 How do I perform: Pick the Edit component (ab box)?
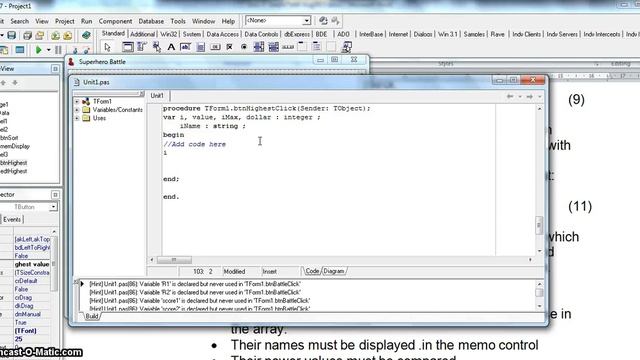pos(185,47)
